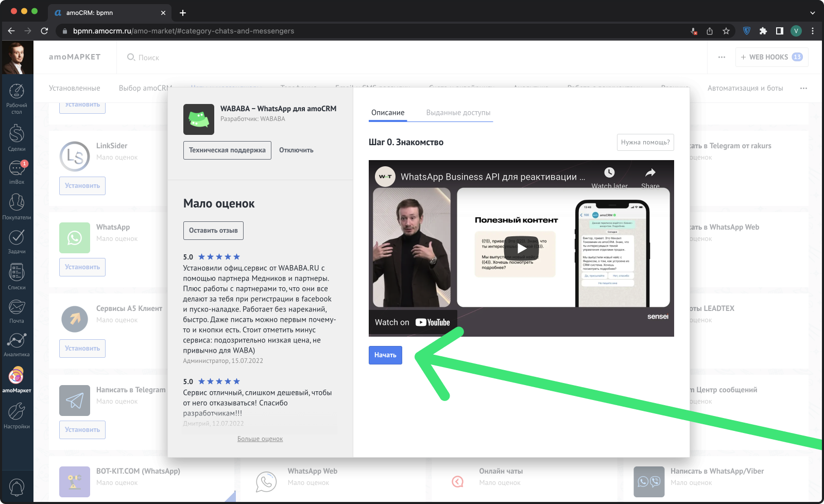Click Watch on YouTube link
The width and height of the screenshot is (824, 504).
tap(413, 322)
